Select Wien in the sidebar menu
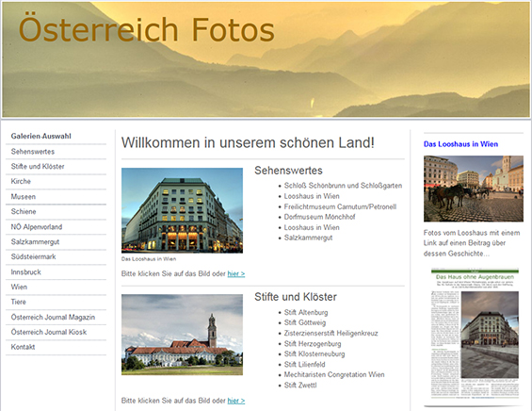 [20, 287]
